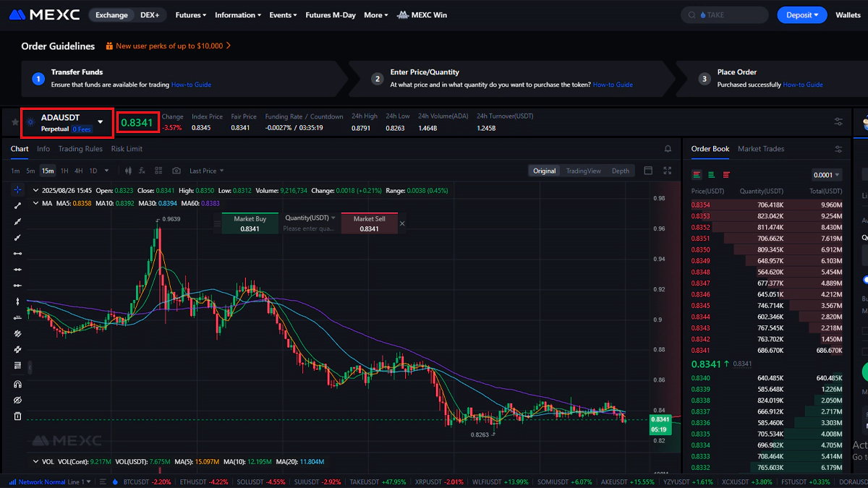Screen dimensions: 868x488
Task: Open the New user perks link
Action: point(169,46)
